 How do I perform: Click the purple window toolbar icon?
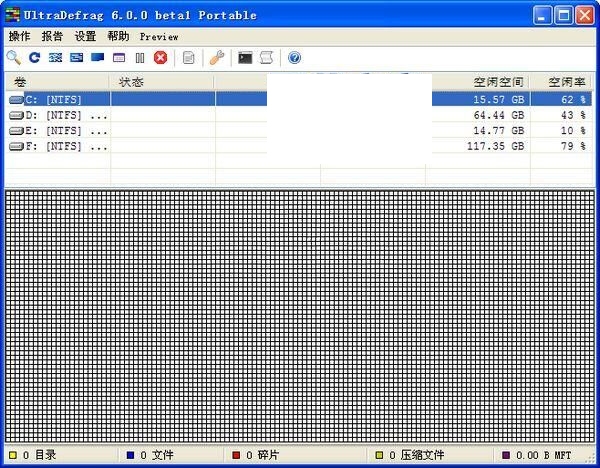[x=119, y=58]
